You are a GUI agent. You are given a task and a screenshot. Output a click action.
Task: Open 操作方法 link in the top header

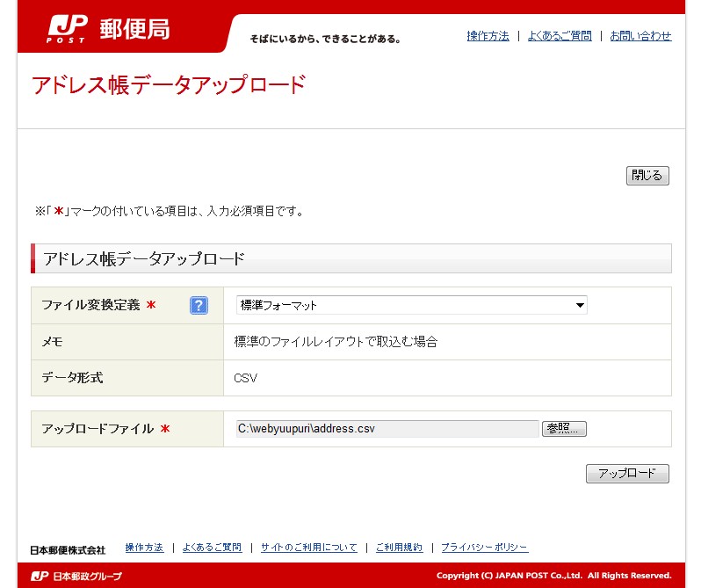click(x=488, y=36)
